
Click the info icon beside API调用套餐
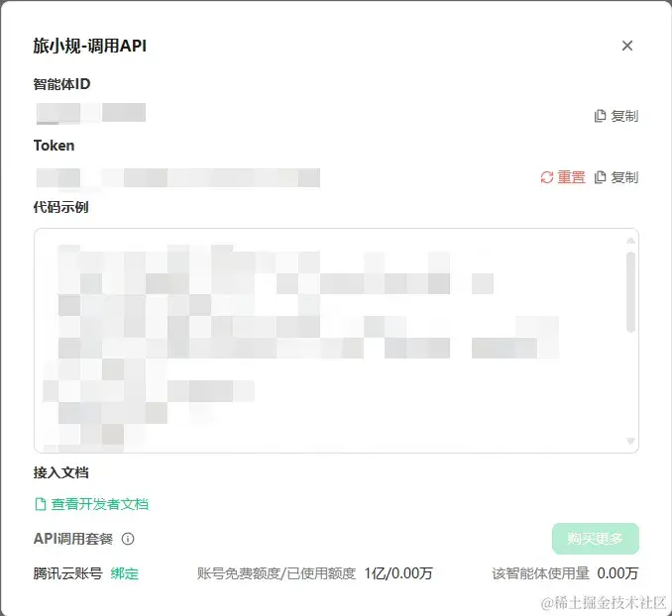click(x=128, y=539)
